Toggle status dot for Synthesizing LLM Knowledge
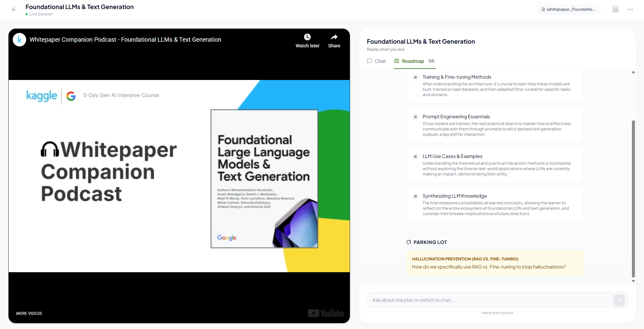 (415, 196)
